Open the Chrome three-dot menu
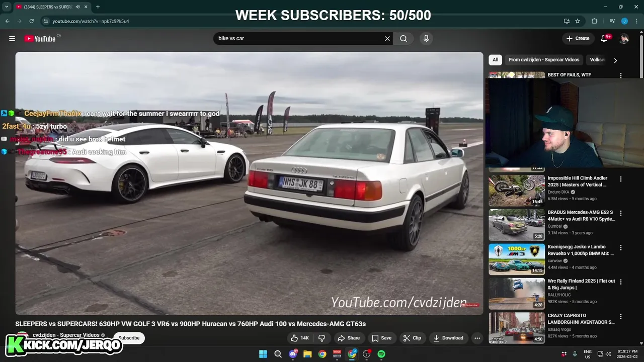The height and width of the screenshot is (362, 644). pyautogui.click(x=636, y=21)
